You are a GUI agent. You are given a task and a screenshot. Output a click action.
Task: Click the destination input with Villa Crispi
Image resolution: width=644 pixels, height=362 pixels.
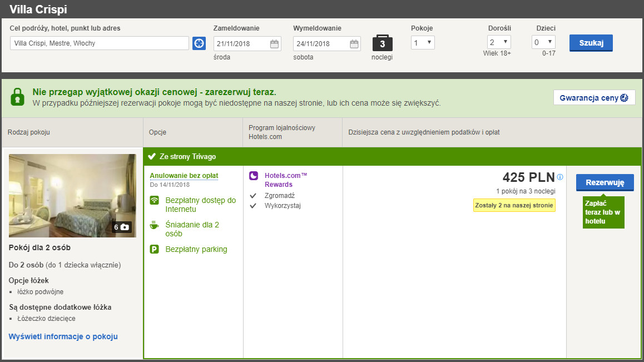click(x=100, y=43)
